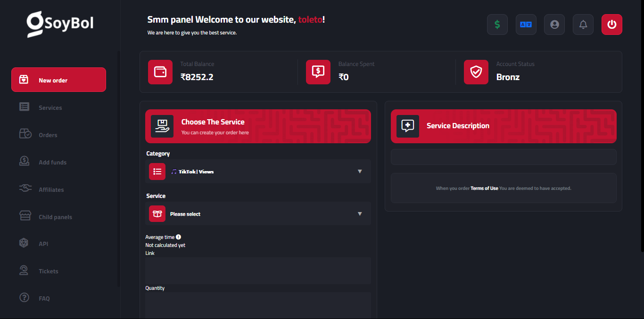Open the Service 'Please select' dropdown
Viewport: 644px width, 319px height.
(258, 214)
